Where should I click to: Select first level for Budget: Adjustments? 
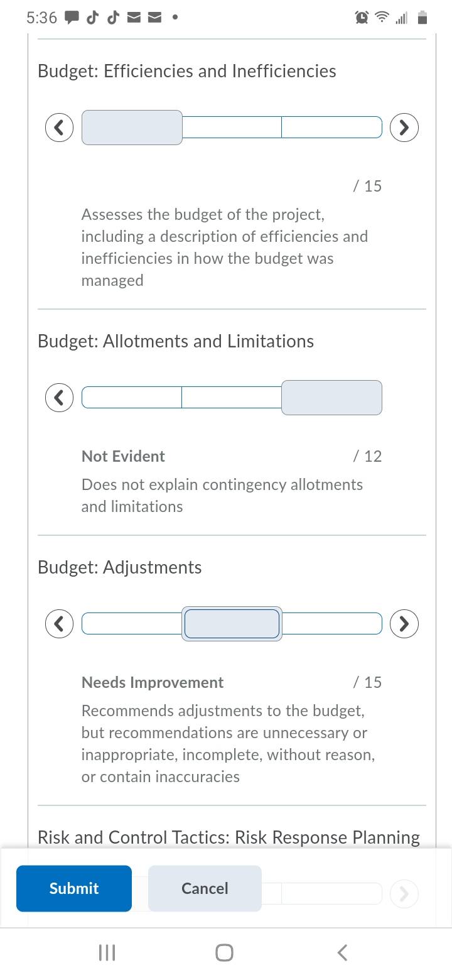point(132,624)
